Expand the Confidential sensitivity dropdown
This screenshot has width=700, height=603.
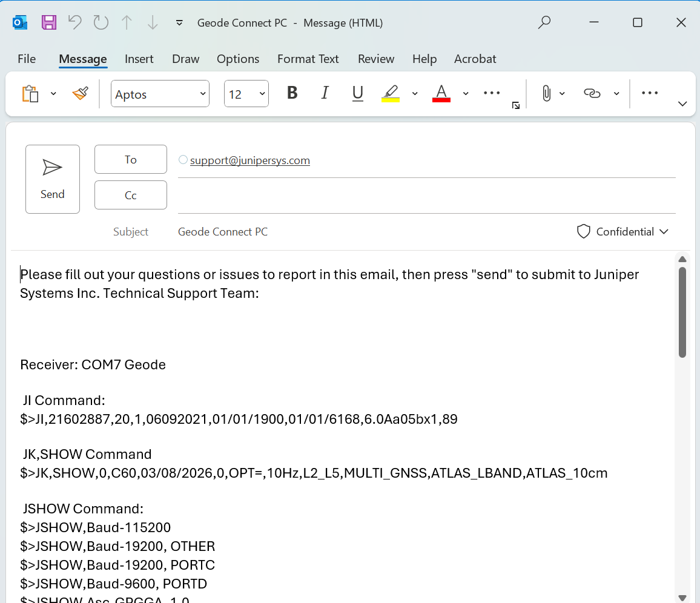point(623,232)
